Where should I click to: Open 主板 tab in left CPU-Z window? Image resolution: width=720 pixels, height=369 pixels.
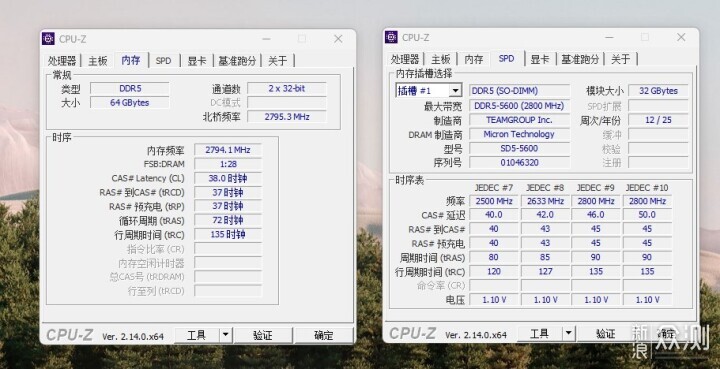click(x=98, y=61)
